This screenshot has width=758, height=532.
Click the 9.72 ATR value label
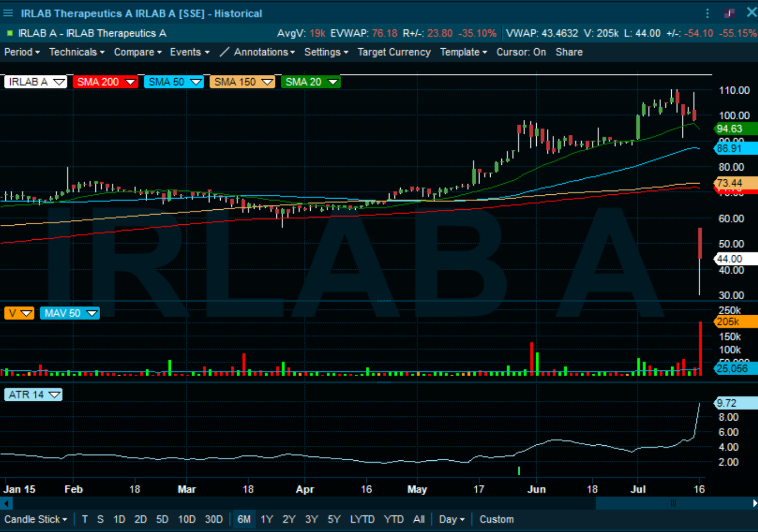pos(736,403)
